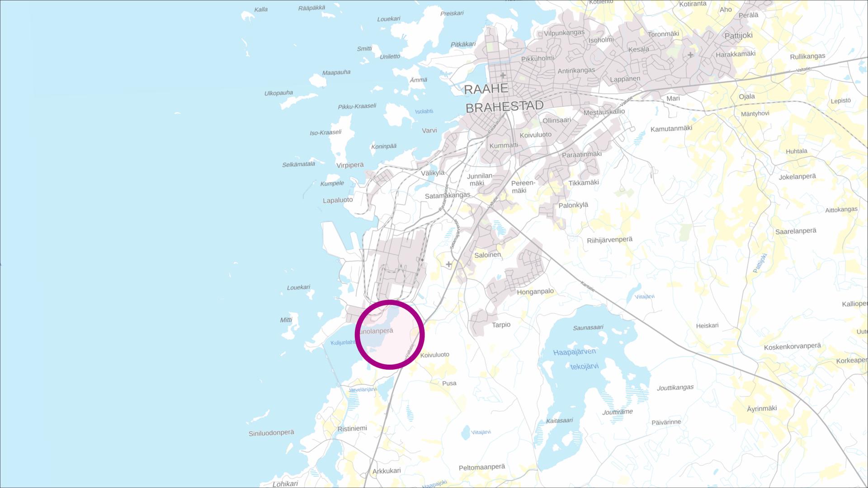Screen dimensions: 868x488
Task: Click the purple circle marker near Kuljunlahti
Action: pos(390,335)
